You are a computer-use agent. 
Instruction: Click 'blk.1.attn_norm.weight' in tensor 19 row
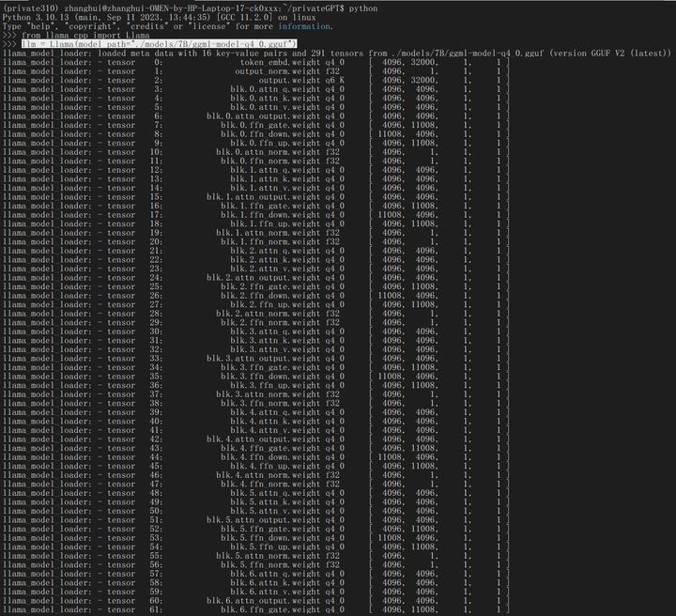coord(269,233)
